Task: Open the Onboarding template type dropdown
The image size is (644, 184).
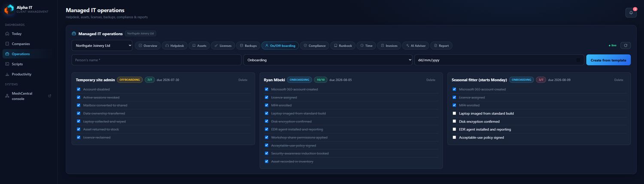Action: (328, 60)
